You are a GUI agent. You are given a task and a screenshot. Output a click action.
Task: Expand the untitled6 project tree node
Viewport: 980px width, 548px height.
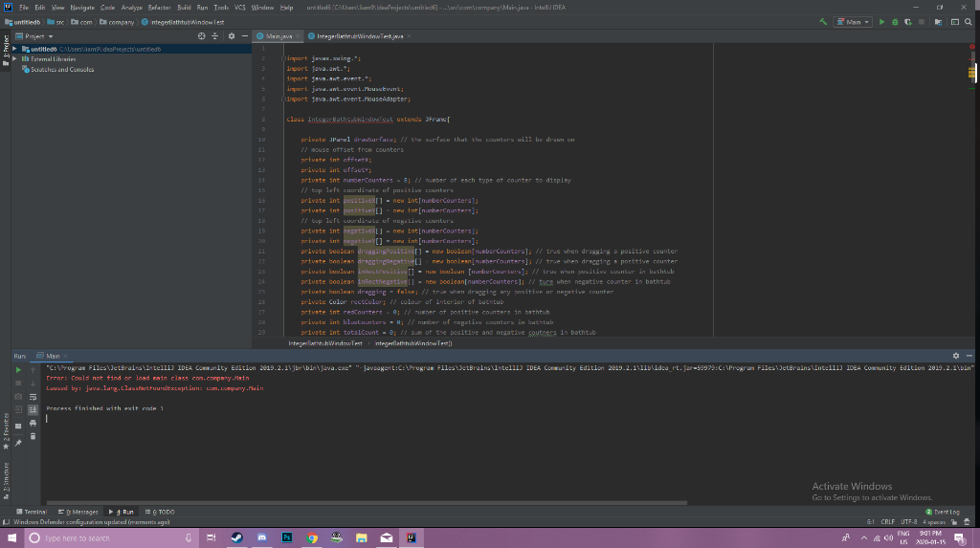(x=14, y=49)
